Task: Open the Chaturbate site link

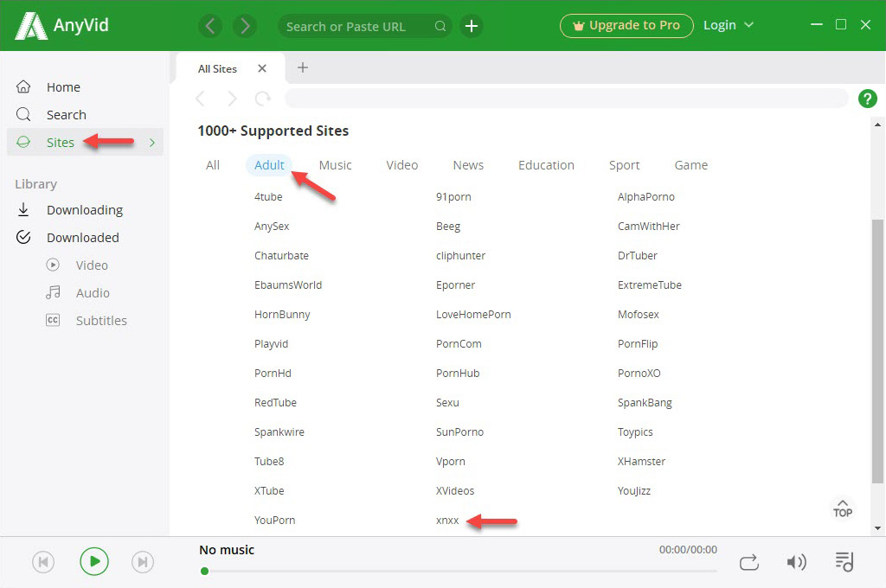Action: click(x=281, y=255)
